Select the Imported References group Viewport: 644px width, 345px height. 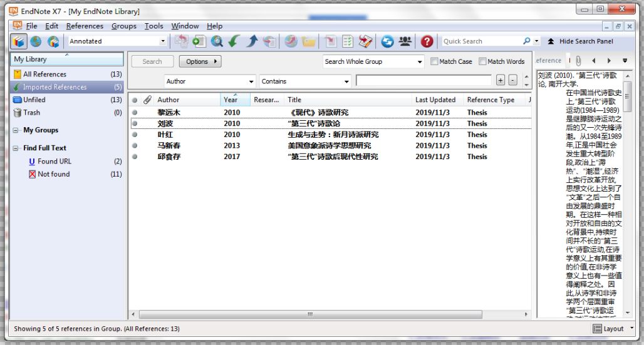point(68,87)
